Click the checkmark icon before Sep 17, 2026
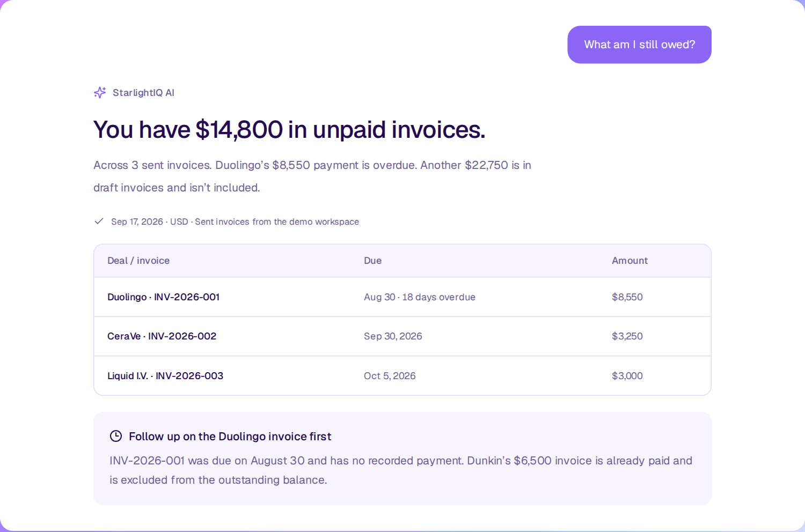 pos(99,221)
